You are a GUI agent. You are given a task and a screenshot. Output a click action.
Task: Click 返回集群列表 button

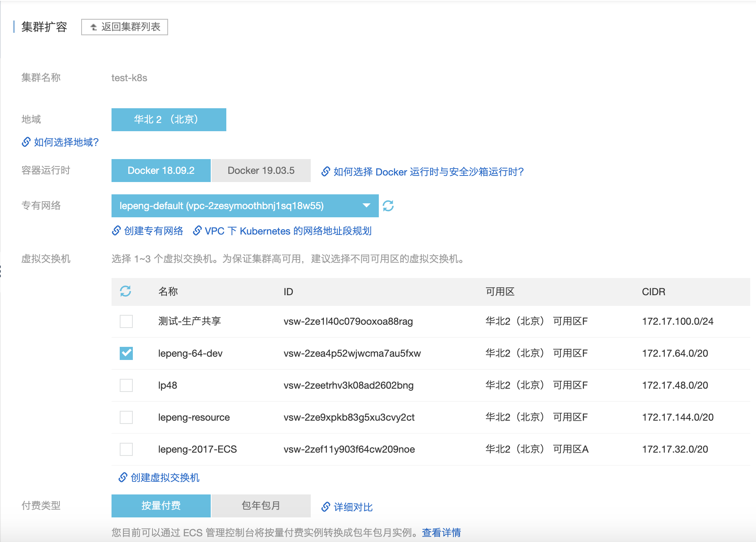[x=125, y=27]
